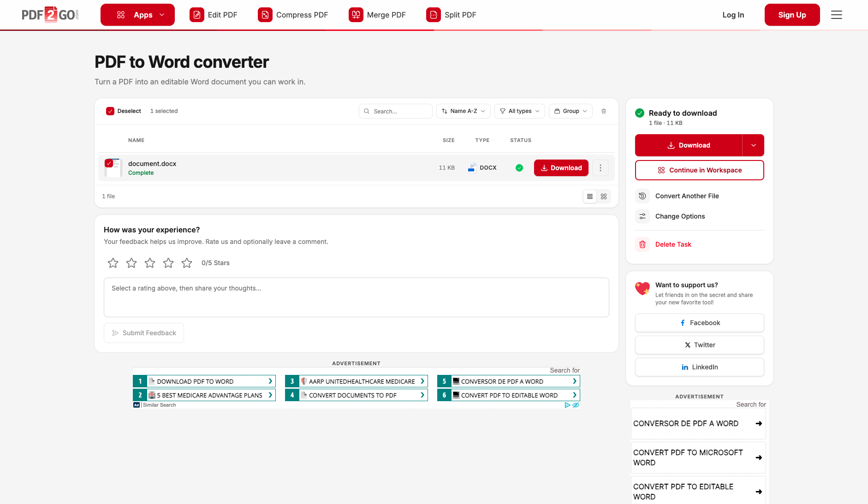The height and width of the screenshot is (504, 868).
Task: Rate the experience two stars
Action: tap(131, 263)
